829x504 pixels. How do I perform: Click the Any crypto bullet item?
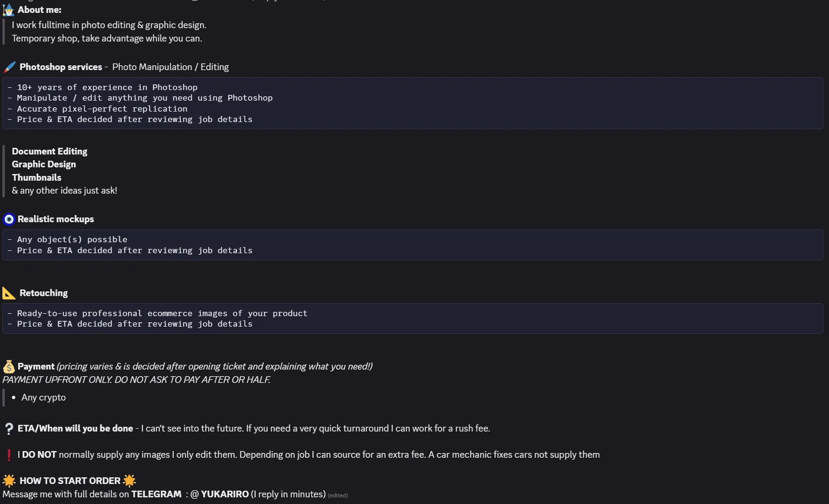click(43, 398)
